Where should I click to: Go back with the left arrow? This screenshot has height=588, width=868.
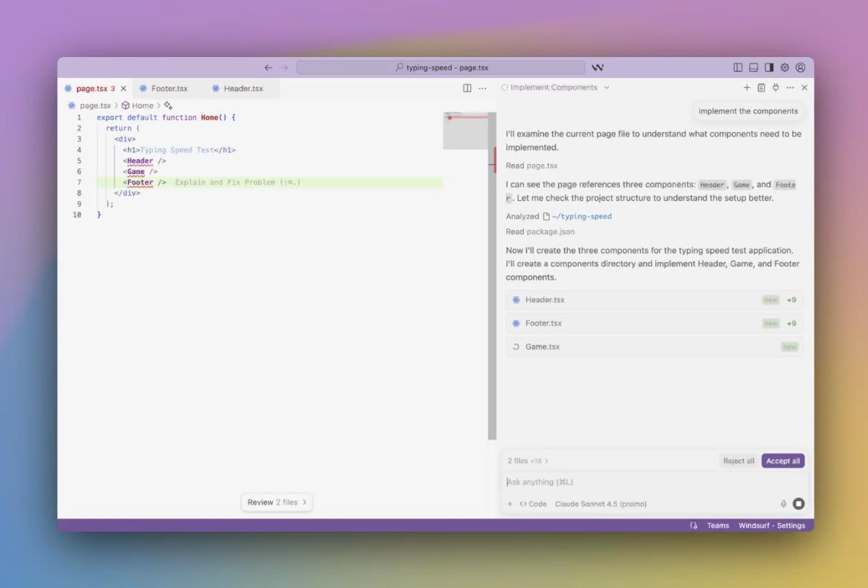click(x=268, y=68)
